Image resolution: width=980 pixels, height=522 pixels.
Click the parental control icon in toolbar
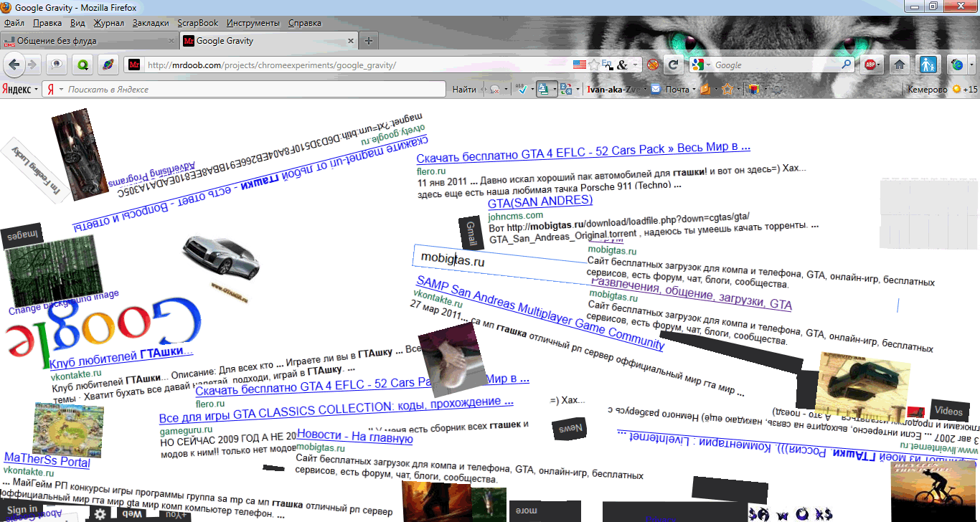pos(929,65)
